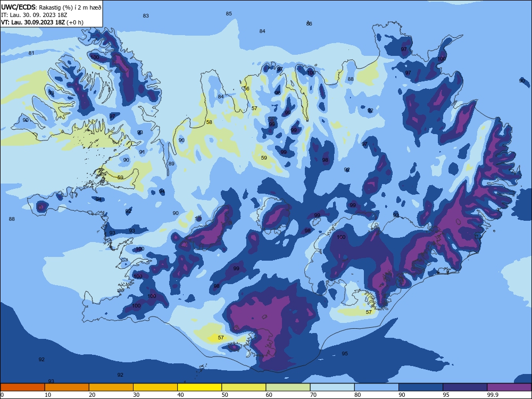The image size is (532, 399).
Task: Click the legend label '99.9'
Action: pyautogui.click(x=492, y=395)
